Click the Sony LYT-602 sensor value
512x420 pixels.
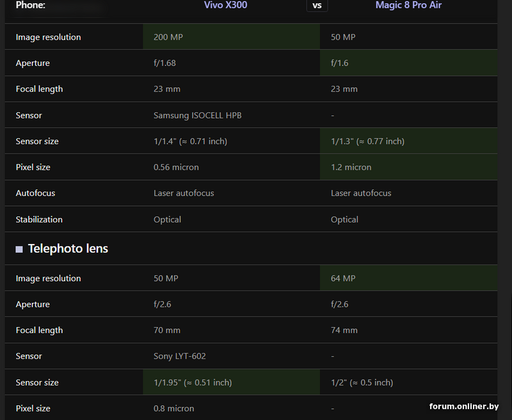pyautogui.click(x=179, y=356)
